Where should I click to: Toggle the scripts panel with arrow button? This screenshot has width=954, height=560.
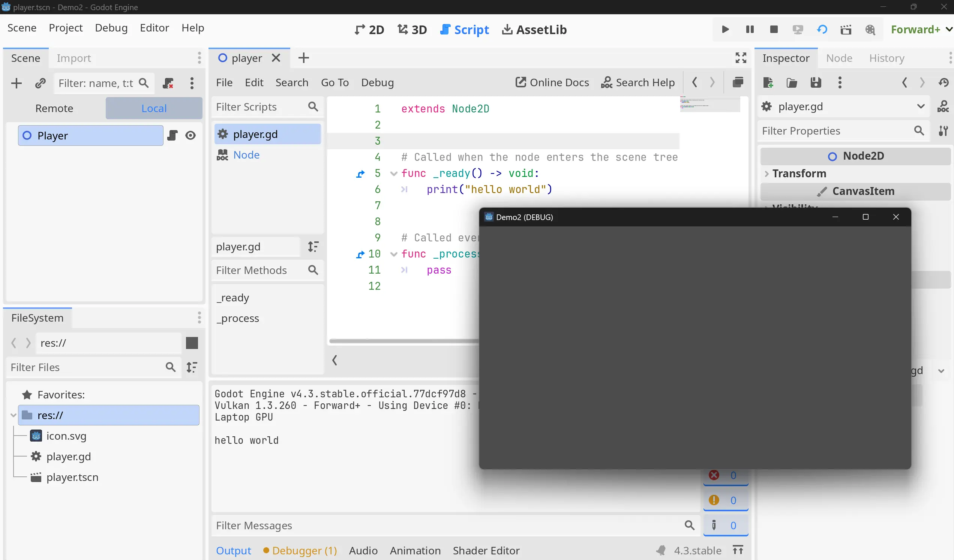pyautogui.click(x=334, y=360)
